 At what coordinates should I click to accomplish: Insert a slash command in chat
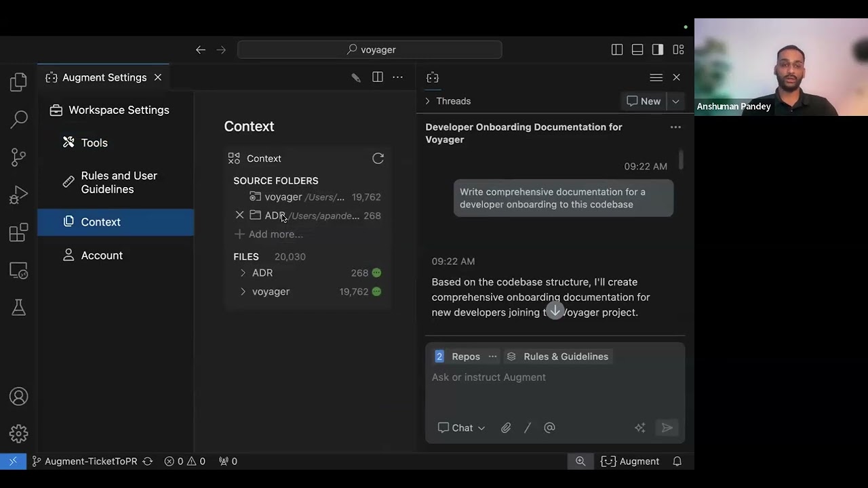coord(528,428)
